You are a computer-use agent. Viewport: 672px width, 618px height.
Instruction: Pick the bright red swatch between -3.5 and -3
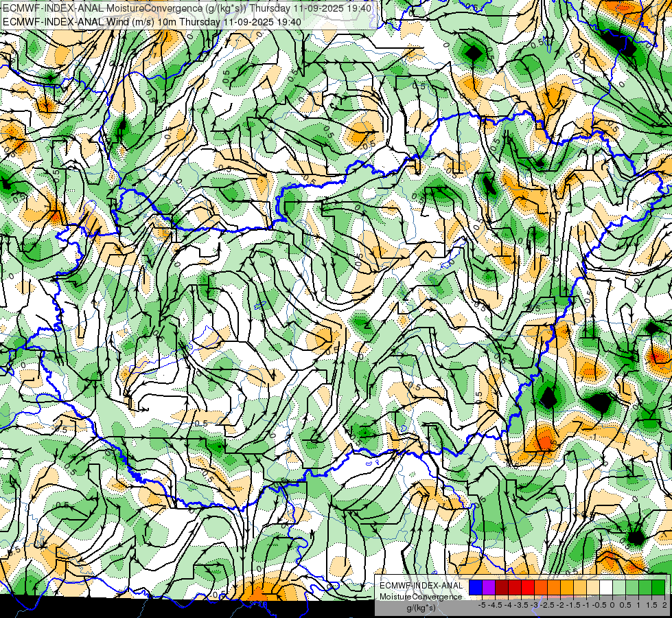(528, 587)
